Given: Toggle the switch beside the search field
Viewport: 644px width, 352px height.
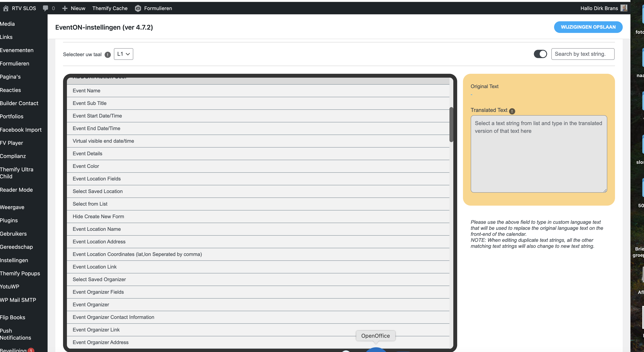Looking at the screenshot, I should (540, 54).
